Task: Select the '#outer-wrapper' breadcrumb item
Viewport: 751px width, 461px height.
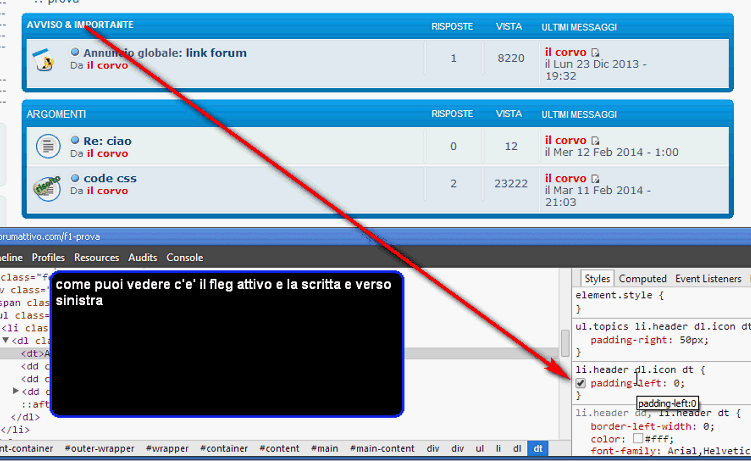Action: coord(99,449)
